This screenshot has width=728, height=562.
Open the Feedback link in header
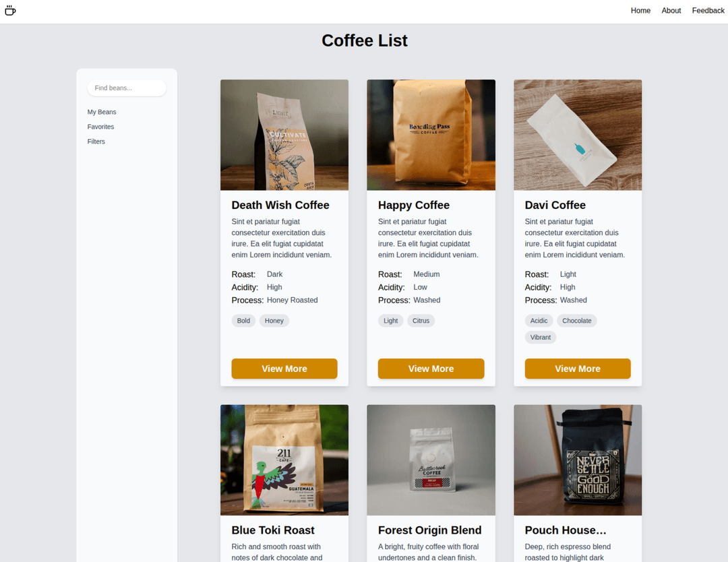click(x=708, y=11)
